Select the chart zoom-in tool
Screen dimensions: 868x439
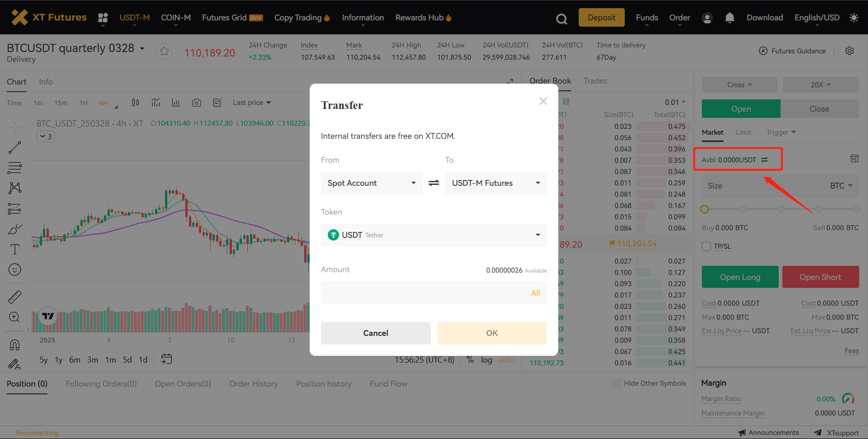(14, 317)
